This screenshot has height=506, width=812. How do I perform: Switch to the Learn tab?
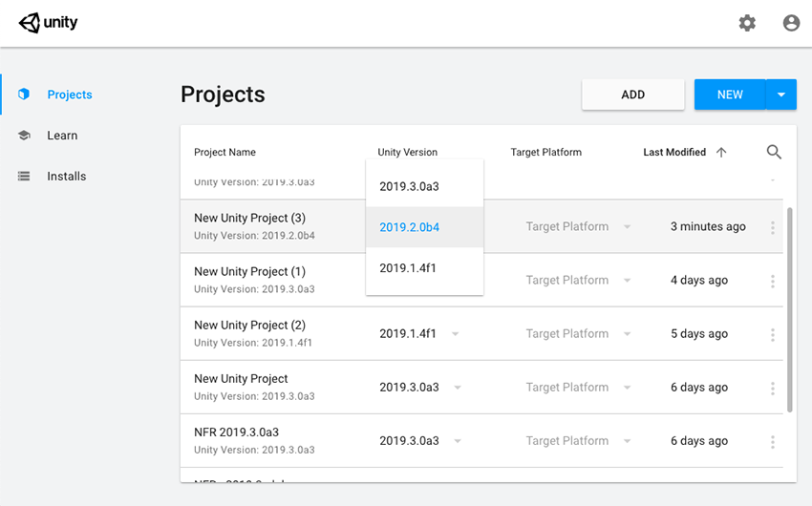pyautogui.click(x=62, y=136)
